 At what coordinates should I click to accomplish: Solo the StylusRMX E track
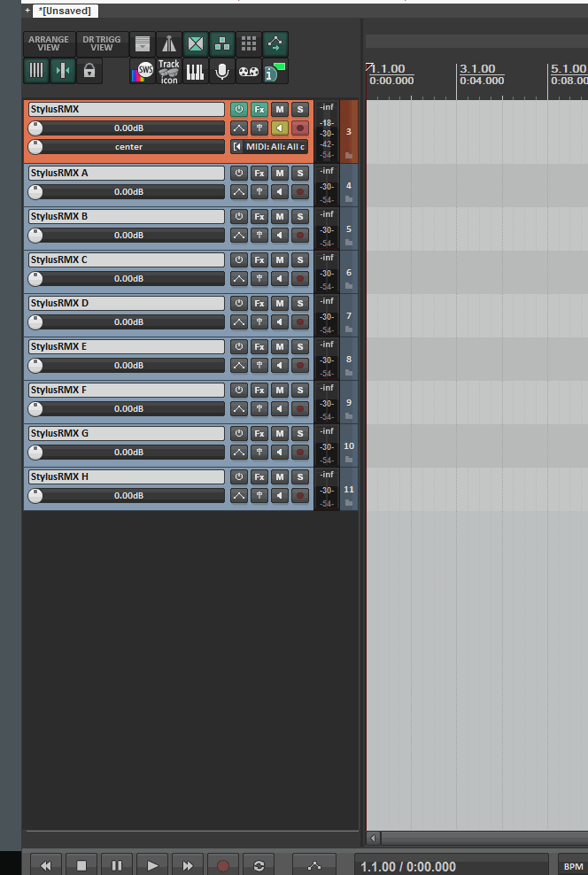[x=300, y=346]
